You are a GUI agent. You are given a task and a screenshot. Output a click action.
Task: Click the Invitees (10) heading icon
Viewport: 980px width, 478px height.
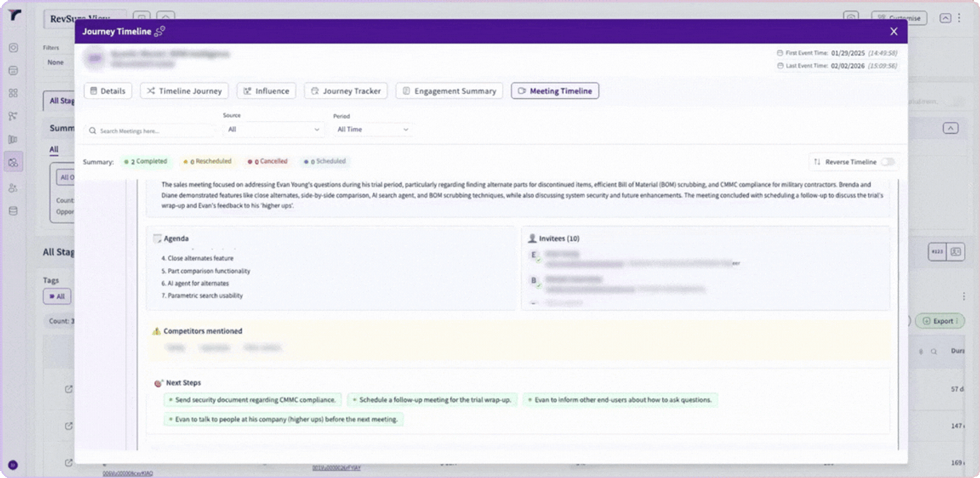[x=532, y=239]
